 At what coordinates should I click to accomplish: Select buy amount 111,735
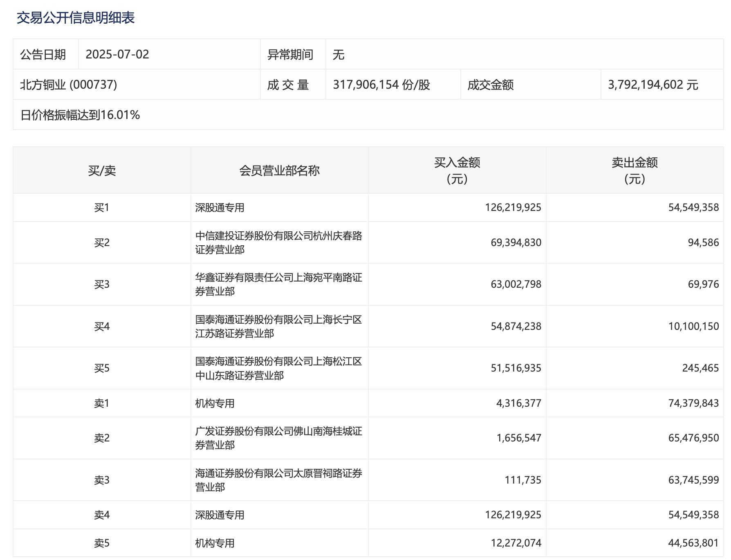(523, 480)
